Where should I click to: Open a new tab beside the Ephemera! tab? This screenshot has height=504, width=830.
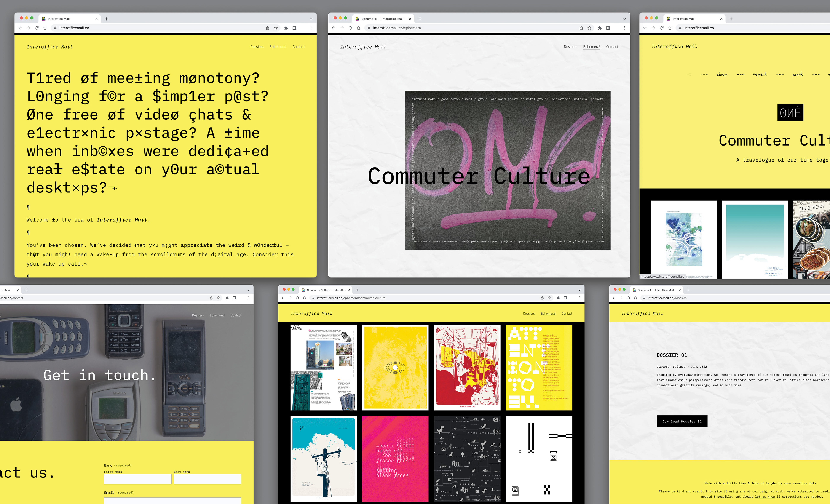coord(420,19)
